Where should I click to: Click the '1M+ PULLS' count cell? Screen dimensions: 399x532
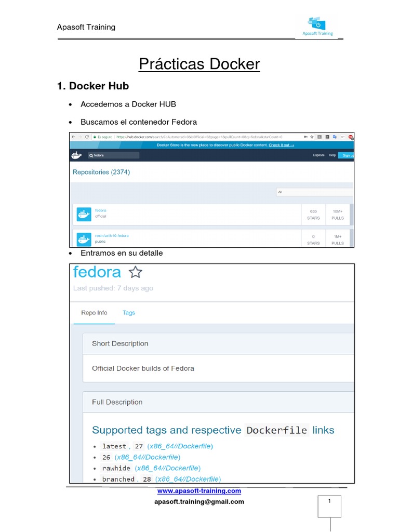pyautogui.click(x=338, y=239)
